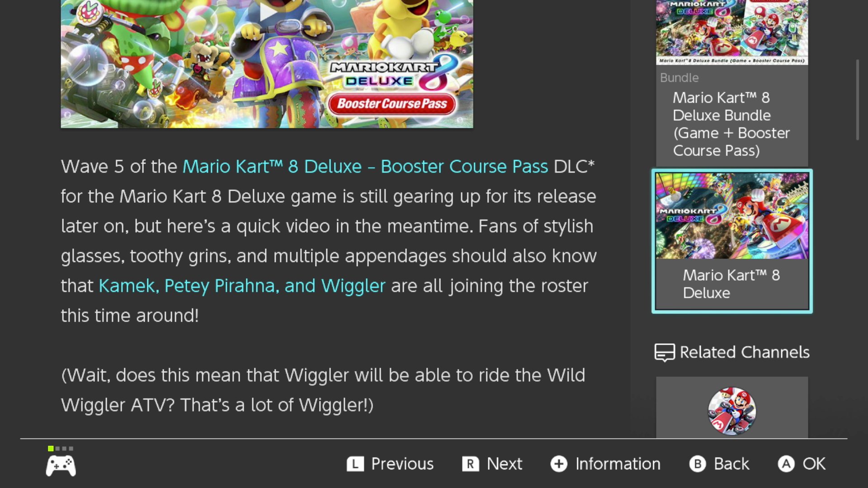Select the Mario Kart 8 Deluxe game card

[732, 241]
